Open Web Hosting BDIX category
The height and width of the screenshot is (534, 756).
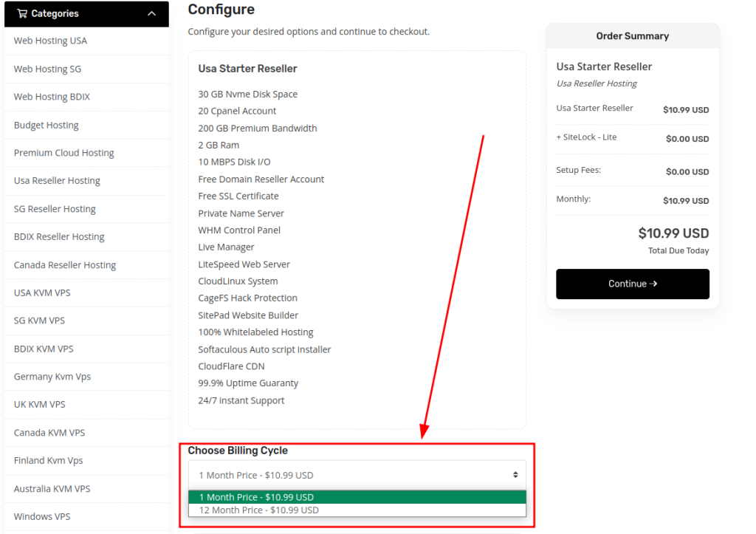point(52,97)
